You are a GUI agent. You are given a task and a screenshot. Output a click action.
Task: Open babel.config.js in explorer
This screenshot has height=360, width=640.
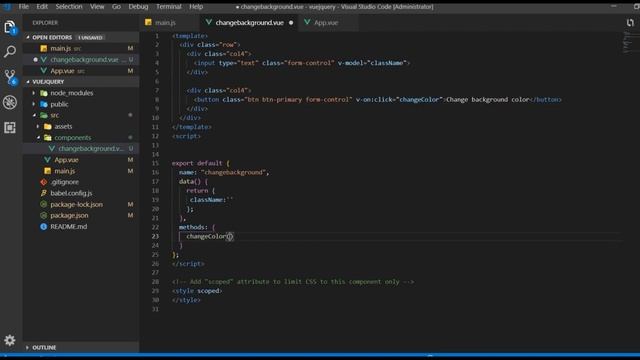pyautogui.click(x=81, y=193)
